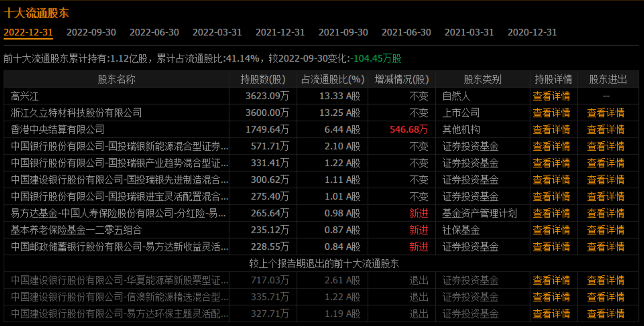
Task: View holding details for 高兴江
Action: click(551, 96)
